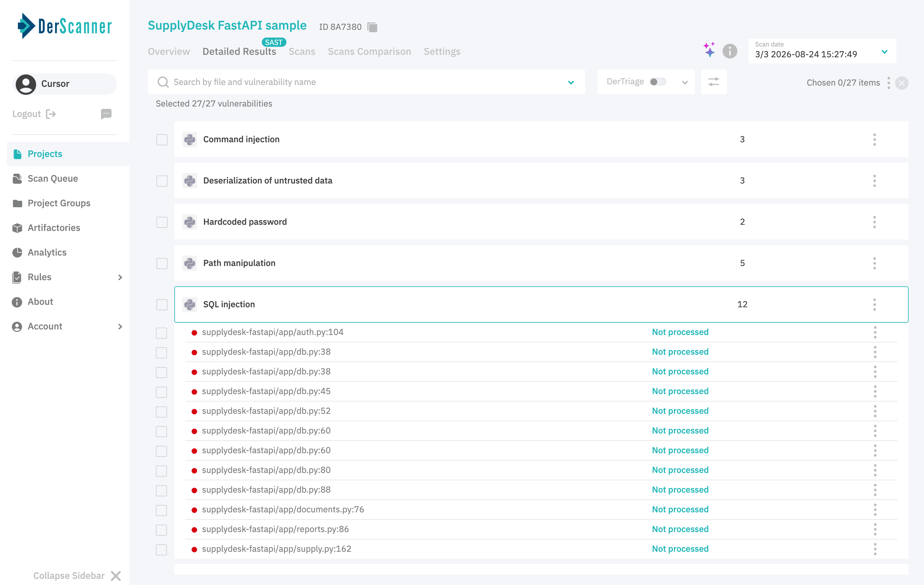Go to the Settings tab
Viewport: 924px width, 585px height.
coord(442,51)
